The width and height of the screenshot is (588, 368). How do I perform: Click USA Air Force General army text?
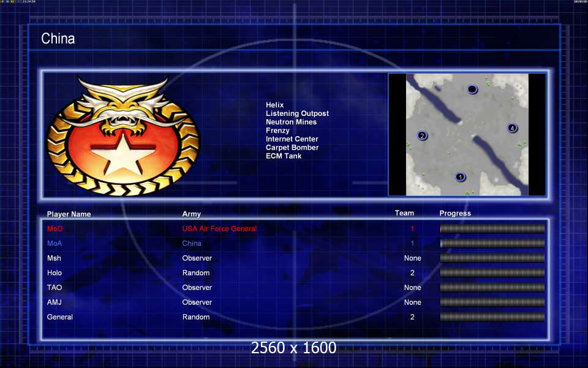219,229
